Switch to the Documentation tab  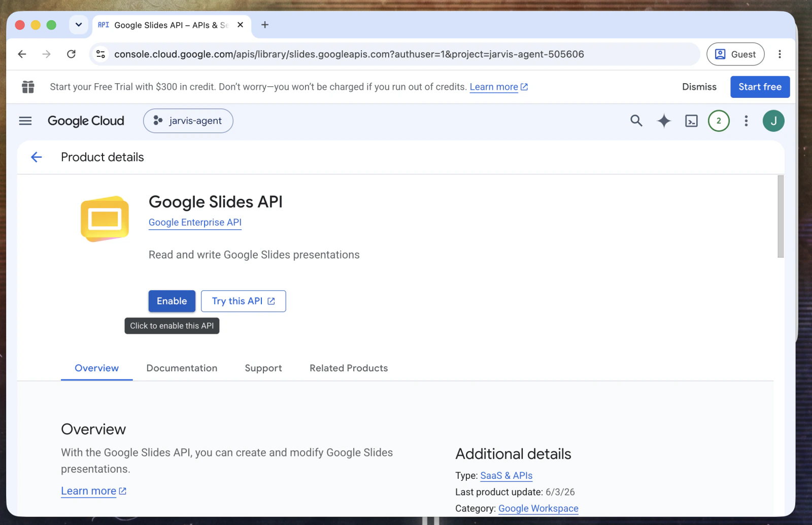tap(182, 368)
